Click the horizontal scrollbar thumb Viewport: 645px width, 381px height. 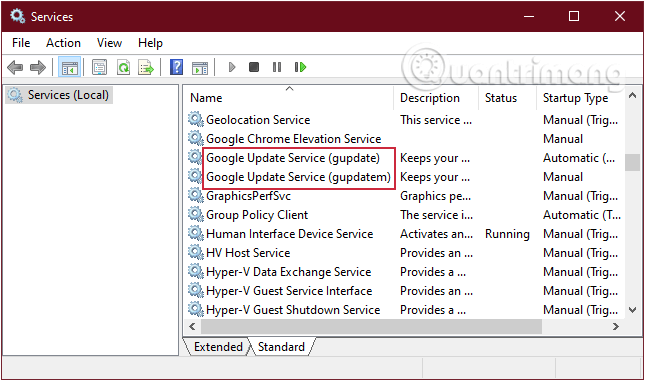371,327
